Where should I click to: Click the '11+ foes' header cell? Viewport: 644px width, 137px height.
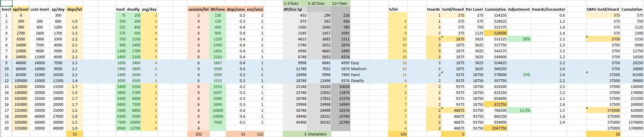[340, 3]
